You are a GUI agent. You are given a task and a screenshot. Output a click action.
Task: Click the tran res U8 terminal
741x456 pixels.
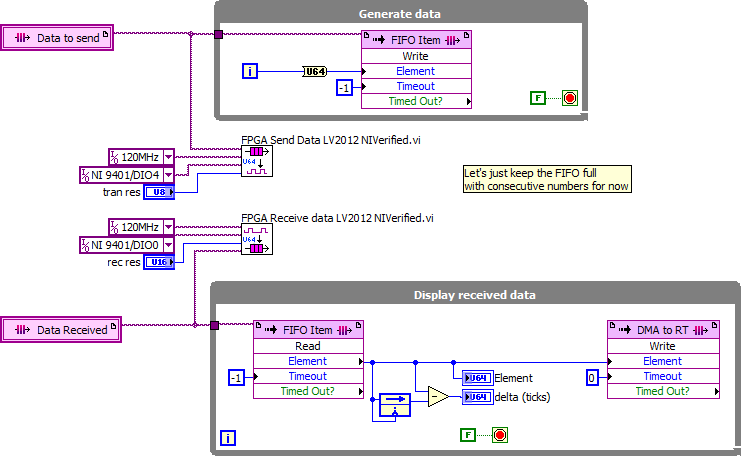pyautogui.click(x=159, y=192)
